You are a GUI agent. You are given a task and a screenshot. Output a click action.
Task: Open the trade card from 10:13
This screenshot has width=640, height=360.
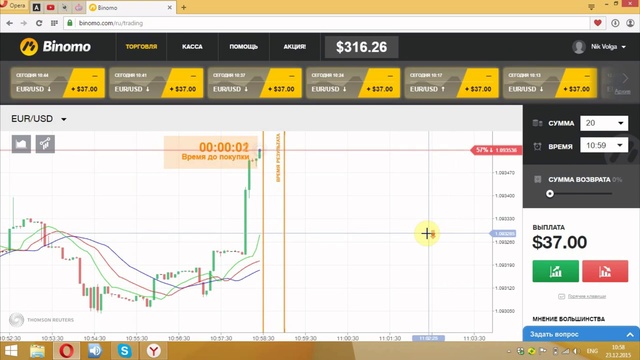550,83
